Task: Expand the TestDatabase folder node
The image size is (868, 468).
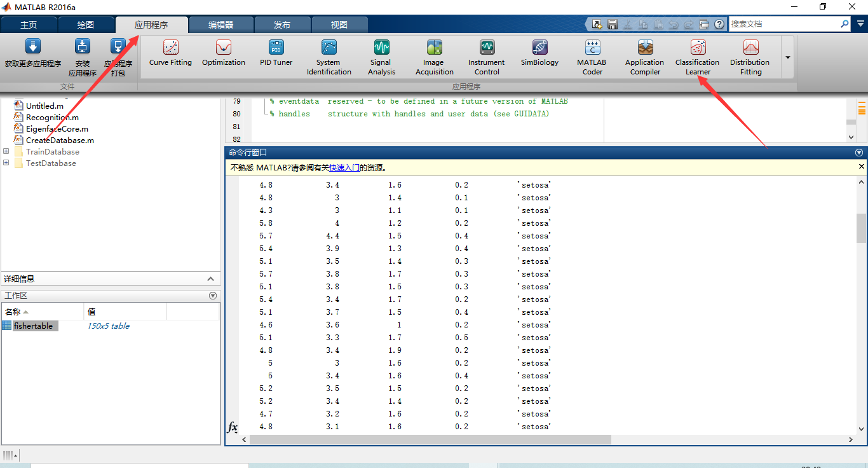Action: point(6,163)
